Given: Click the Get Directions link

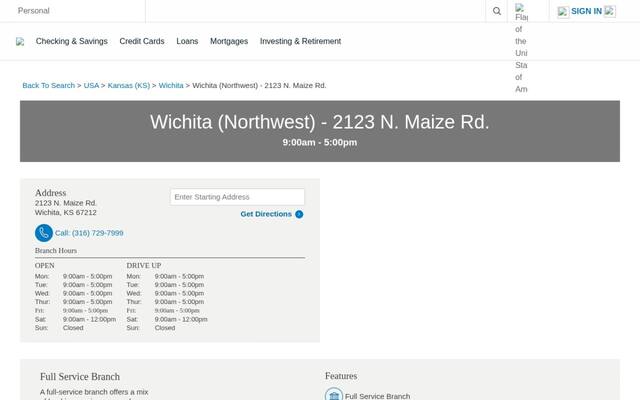Looking at the screenshot, I should pyautogui.click(x=266, y=214).
